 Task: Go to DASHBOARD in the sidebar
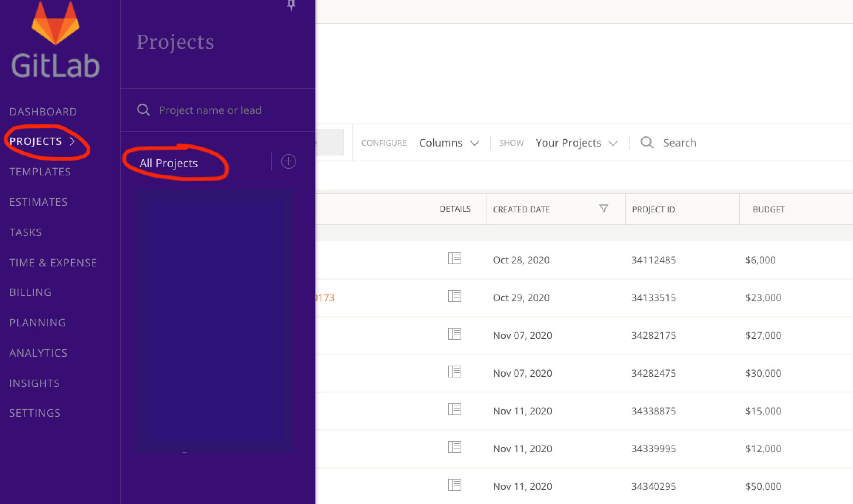click(x=43, y=112)
